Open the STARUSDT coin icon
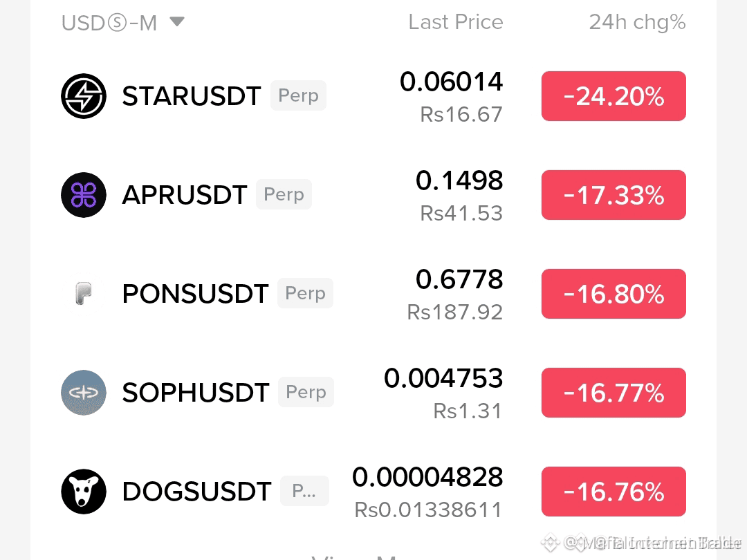This screenshot has width=747, height=560. pyautogui.click(x=84, y=95)
